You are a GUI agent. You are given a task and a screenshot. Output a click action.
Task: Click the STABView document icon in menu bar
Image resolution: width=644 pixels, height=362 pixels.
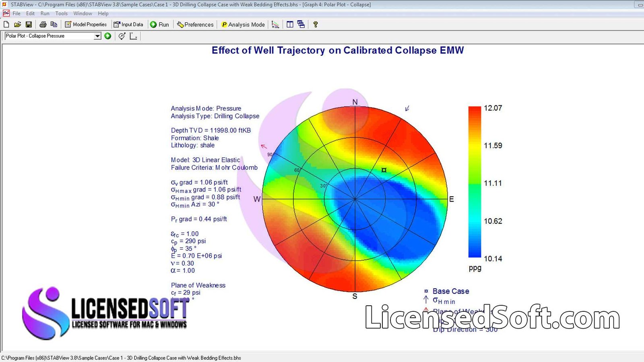[6, 13]
